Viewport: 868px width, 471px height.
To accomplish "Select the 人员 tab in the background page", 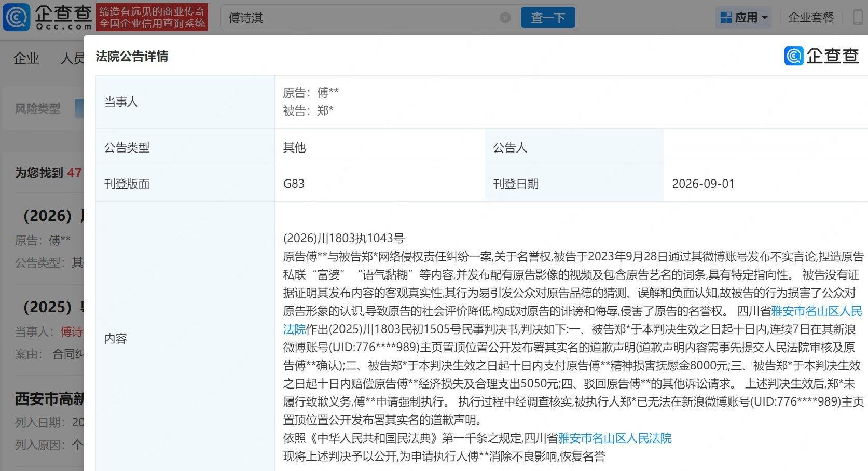I will [72, 58].
